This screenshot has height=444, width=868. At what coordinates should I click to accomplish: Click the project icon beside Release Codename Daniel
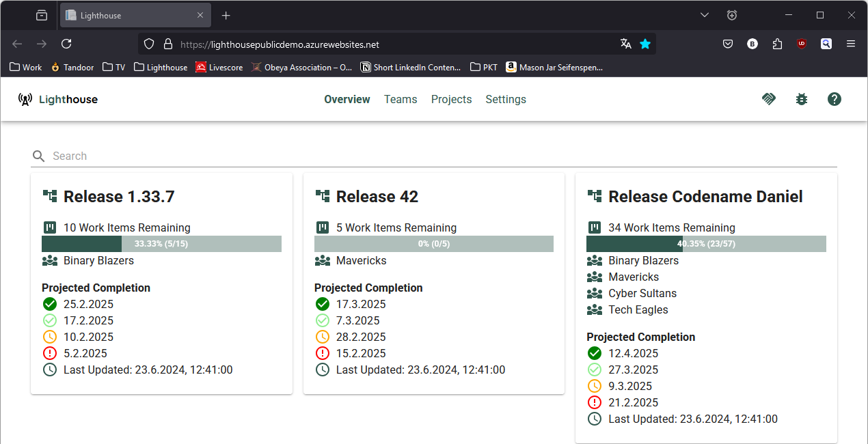pyautogui.click(x=595, y=196)
